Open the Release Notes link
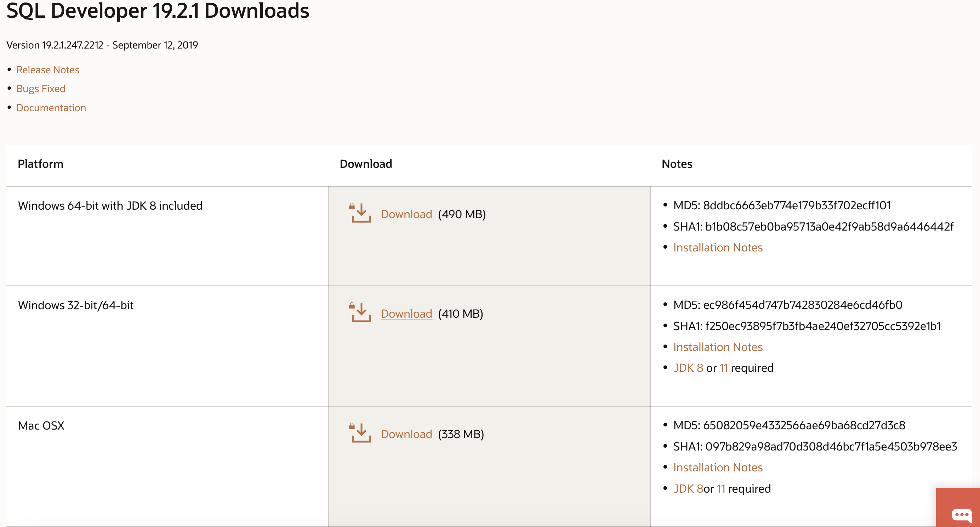 coord(48,70)
